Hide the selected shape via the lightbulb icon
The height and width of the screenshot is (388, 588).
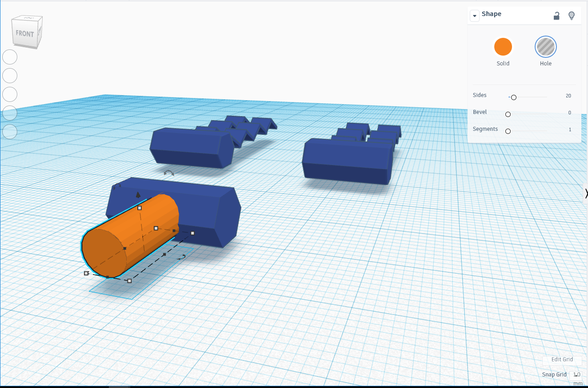(572, 16)
